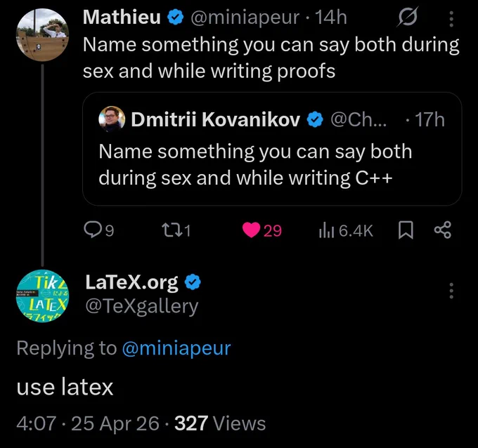Open the LaTeX.org display name

point(131,282)
